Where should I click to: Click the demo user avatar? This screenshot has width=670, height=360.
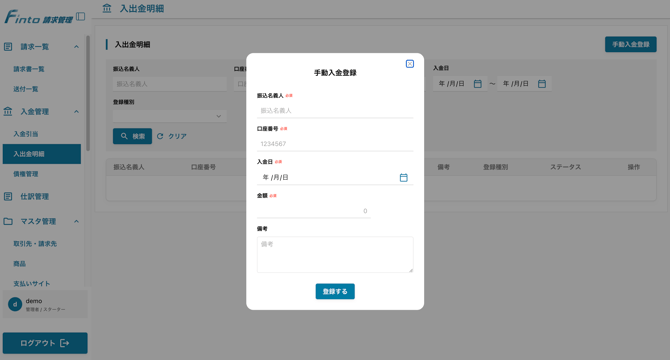pos(15,304)
